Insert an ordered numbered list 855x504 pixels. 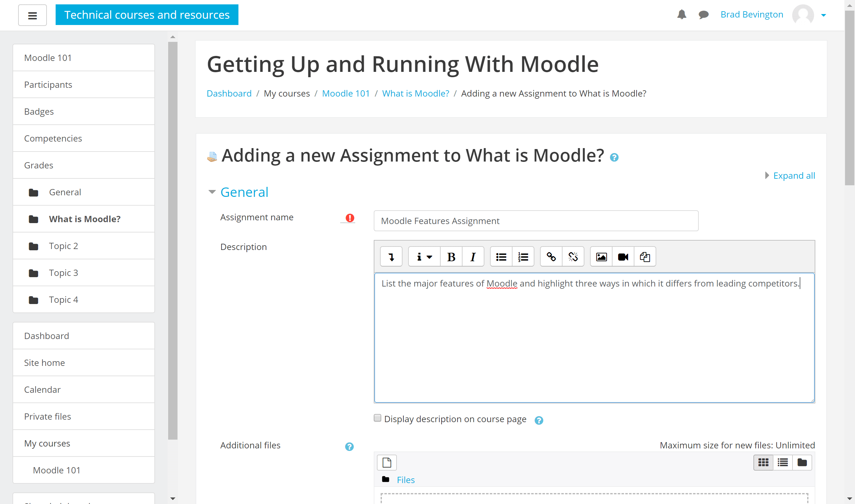point(523,257)
